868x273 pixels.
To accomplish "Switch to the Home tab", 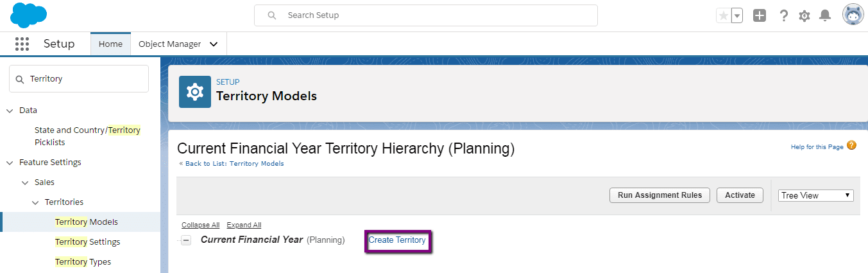I will click(110, 44).
